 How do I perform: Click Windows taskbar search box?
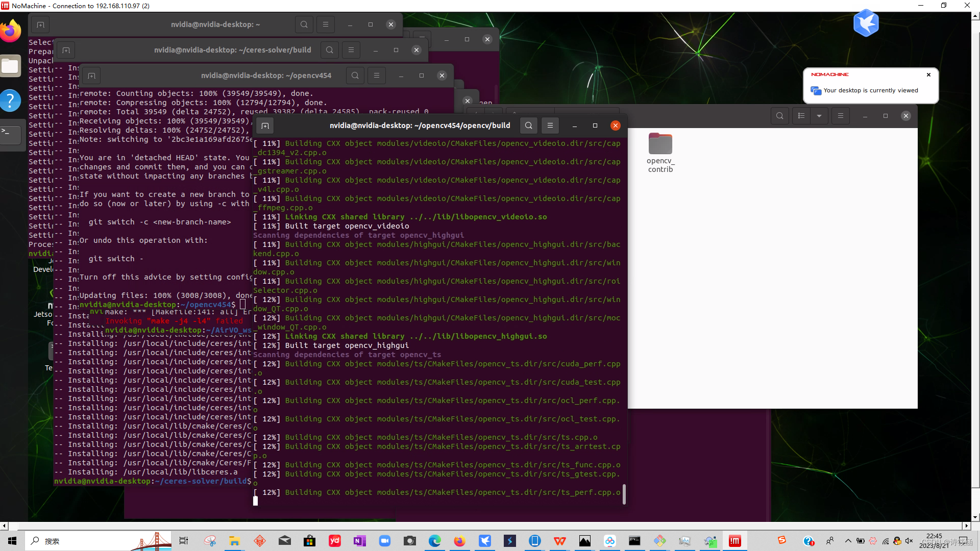point(77,541)
